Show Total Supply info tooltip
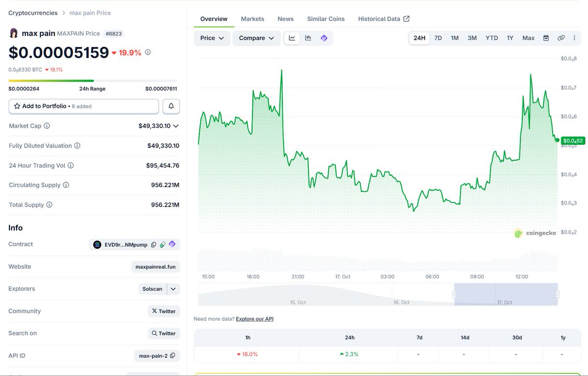Screen dimensions: 588x376 pyautogui.click(x=49, y=205)
